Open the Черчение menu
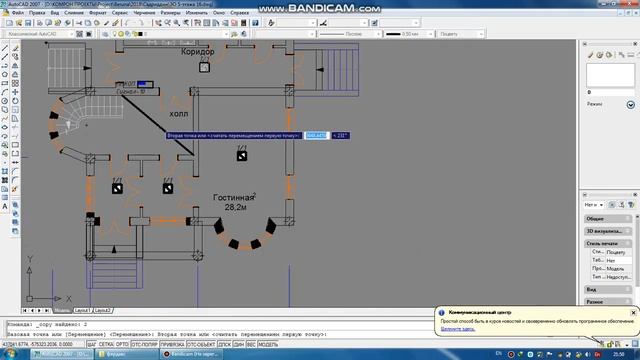Viewport: 640px width, 360px height. 144,13
